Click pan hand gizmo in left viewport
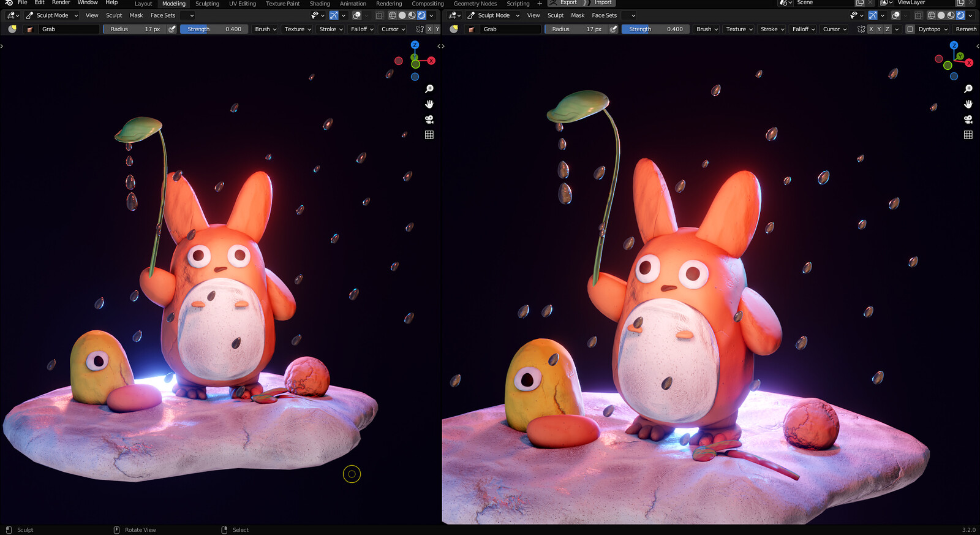This screenshot has height=535, width=980. point(429,104)
